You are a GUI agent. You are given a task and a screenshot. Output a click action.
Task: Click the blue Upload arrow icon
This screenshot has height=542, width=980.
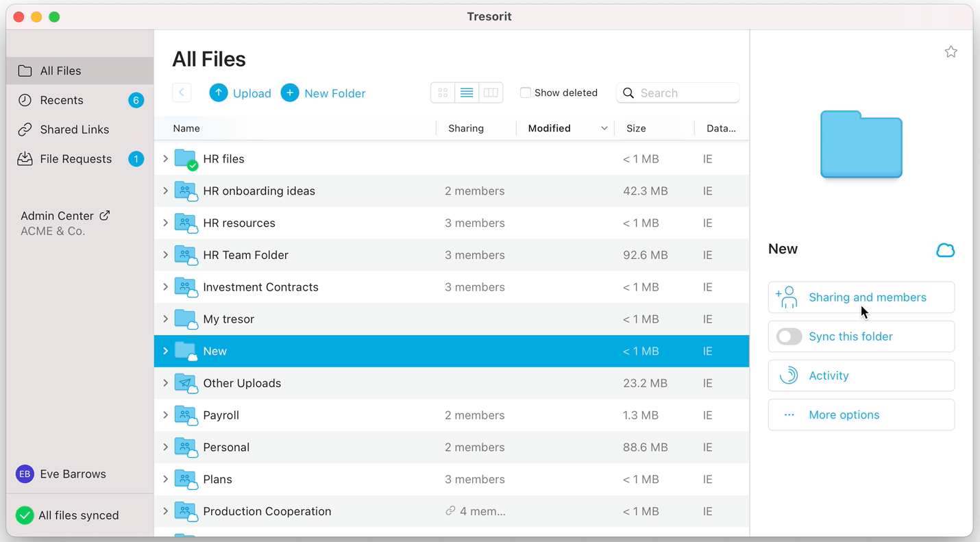pos(219,93)
